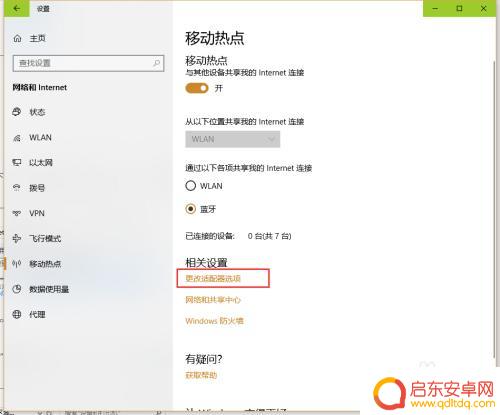This screenshot has height=415, width=500.
Task: Click the 获取帮助 help link
Action: pos(201,375)
